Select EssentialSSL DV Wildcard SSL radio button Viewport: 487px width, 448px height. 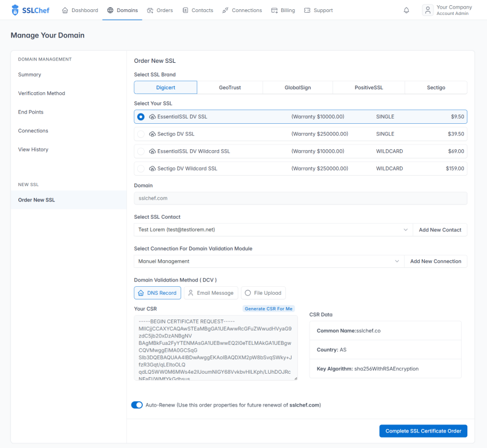click(141, 151)
